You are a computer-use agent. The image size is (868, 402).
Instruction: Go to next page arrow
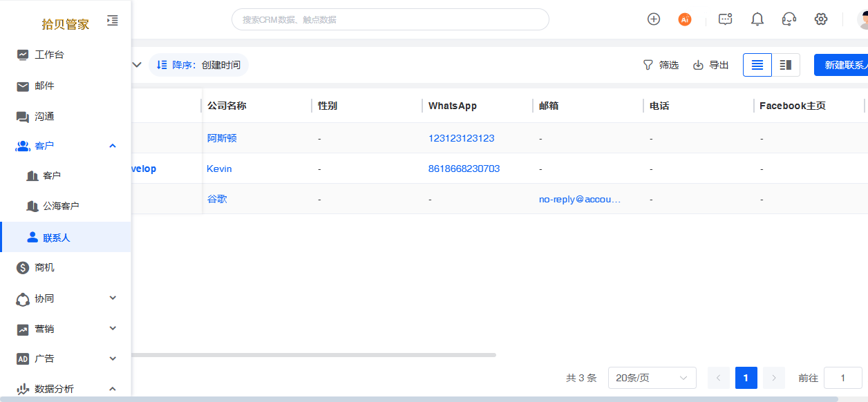(774, 378)
